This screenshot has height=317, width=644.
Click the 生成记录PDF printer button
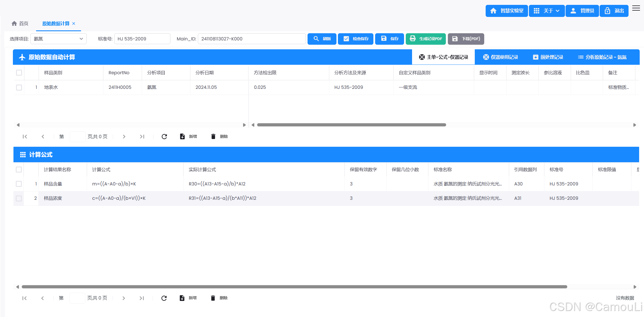[x=426, y=39]
